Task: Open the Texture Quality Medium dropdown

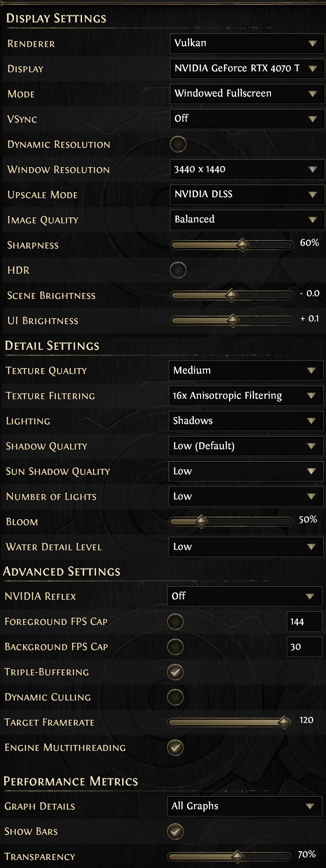Action: point(245,371)
